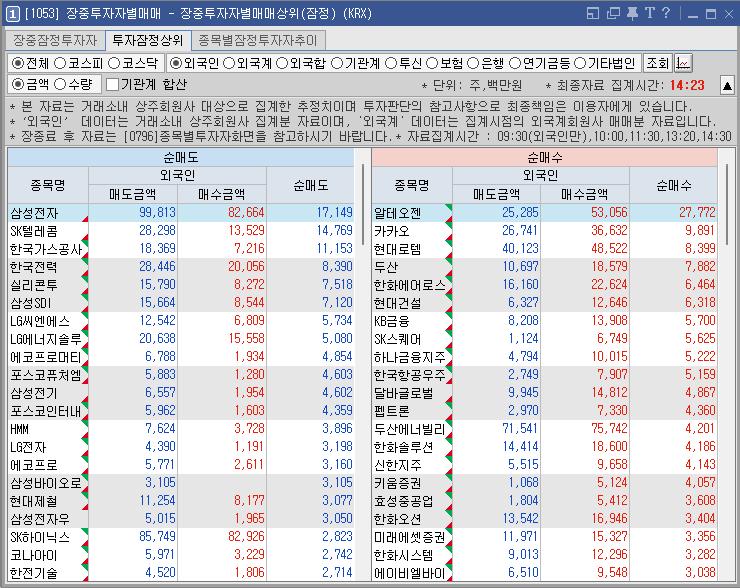Collapse the notes with the black up-arrow button
This screenshot has width=740, height=588.
[x=727, y=85]
